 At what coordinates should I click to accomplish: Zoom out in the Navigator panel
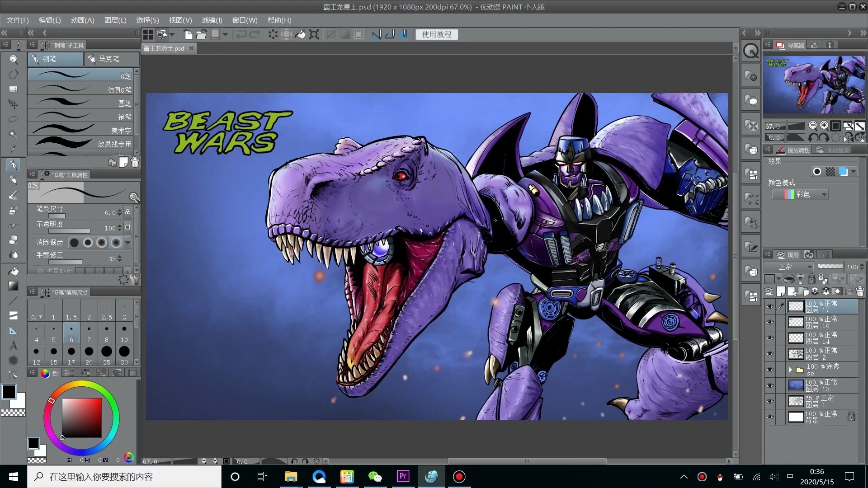pyautogui.click(x=813, y=126)
